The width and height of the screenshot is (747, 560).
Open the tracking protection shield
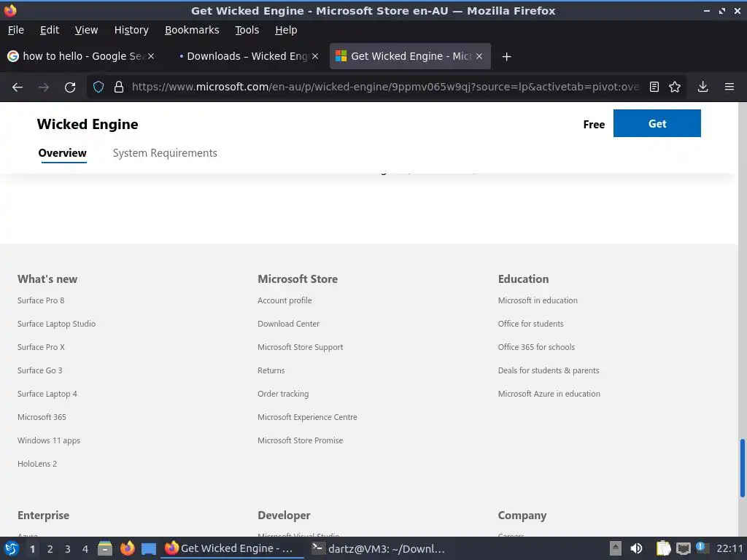(x=98, y=87)
